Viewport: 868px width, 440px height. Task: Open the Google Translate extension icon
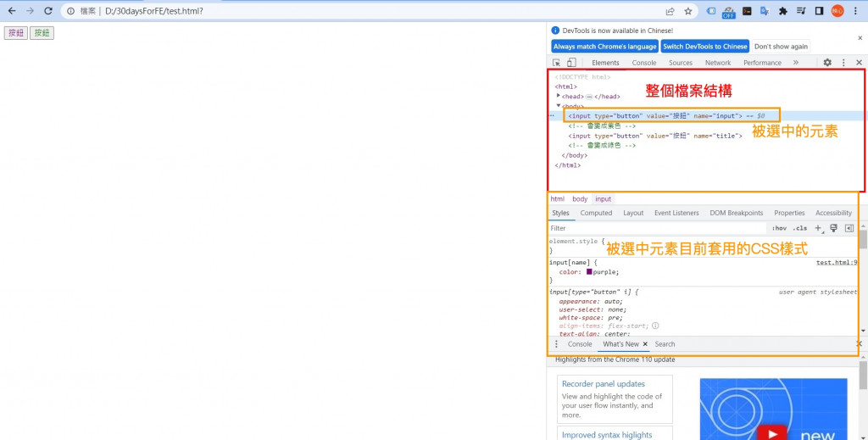click(x=765, y=11)
